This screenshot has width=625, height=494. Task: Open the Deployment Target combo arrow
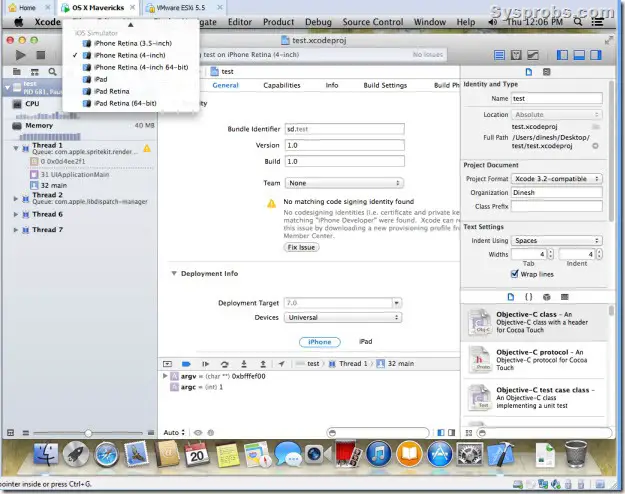click(397, 303)
